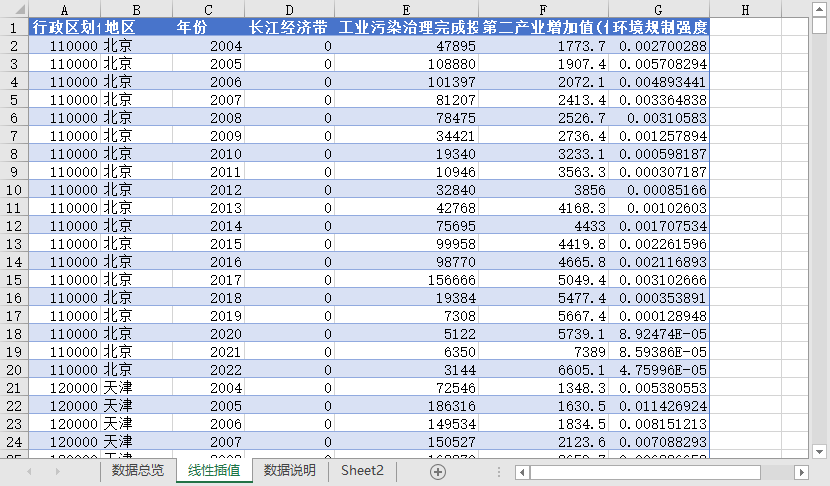830x486 pixels.
Task: Click cell with value 7308
Action: (407, 316)
